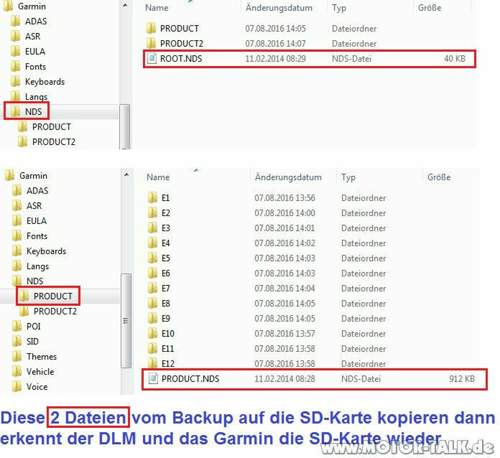Sort upper list by Änderungsdatum column
The image size is (500, 458).
coord(279,8)
